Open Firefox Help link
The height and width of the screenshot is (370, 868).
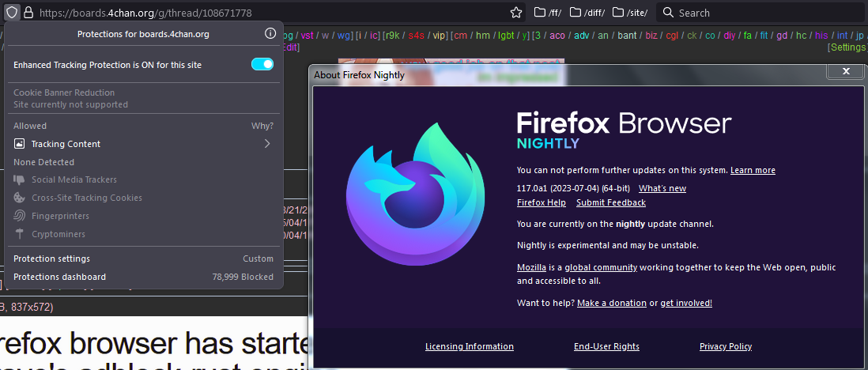pos(542,202)
